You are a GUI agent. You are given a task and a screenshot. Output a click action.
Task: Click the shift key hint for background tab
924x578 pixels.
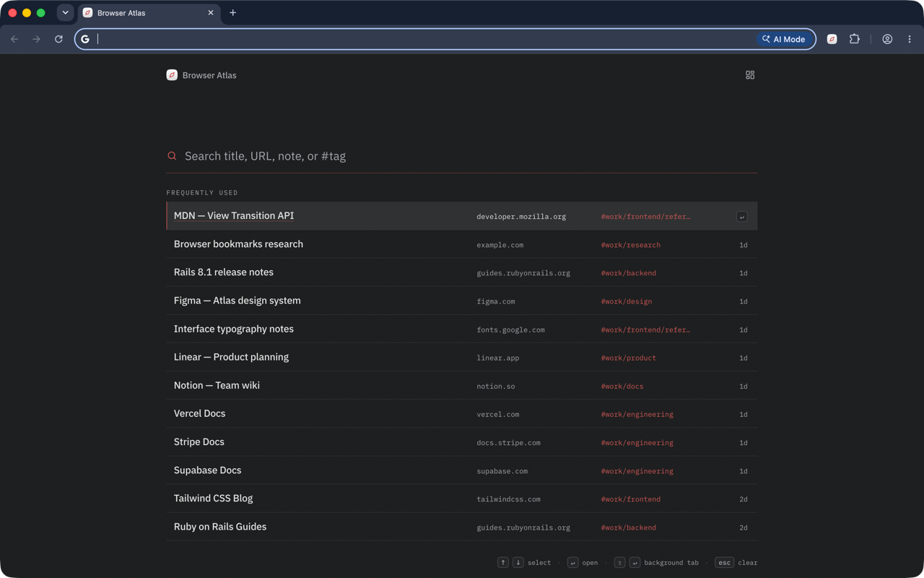[619, 563]
